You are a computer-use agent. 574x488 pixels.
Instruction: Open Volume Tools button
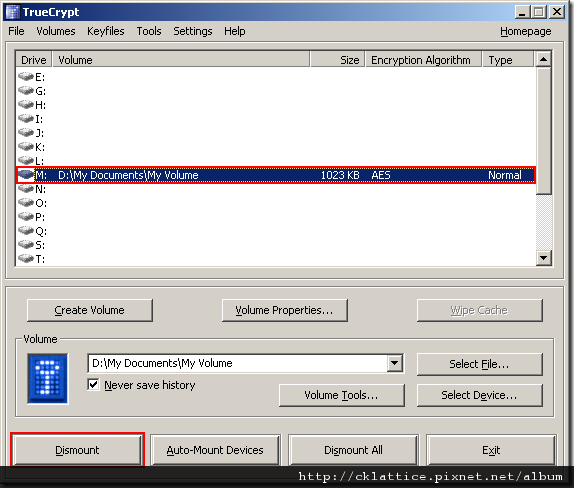tap(342, 395)
